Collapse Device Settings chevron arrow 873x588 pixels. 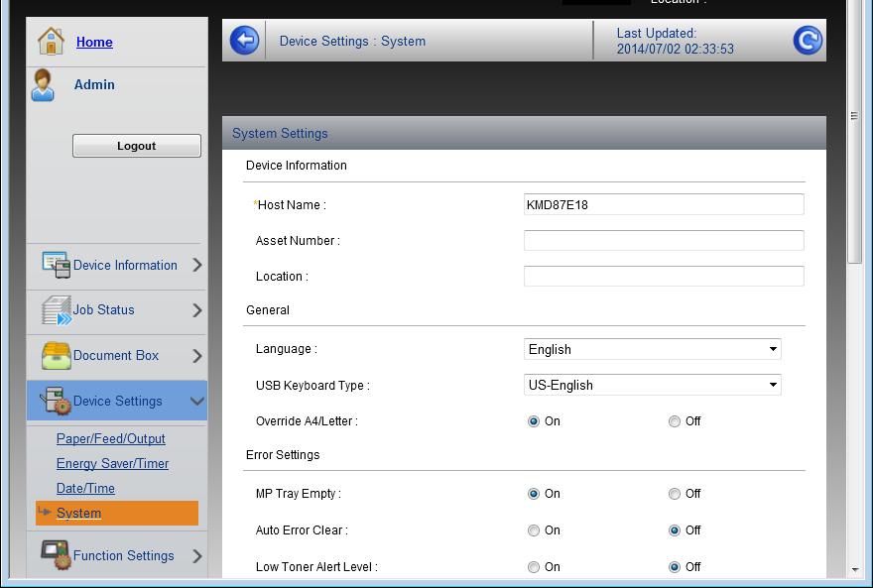(x=197, y=401)
